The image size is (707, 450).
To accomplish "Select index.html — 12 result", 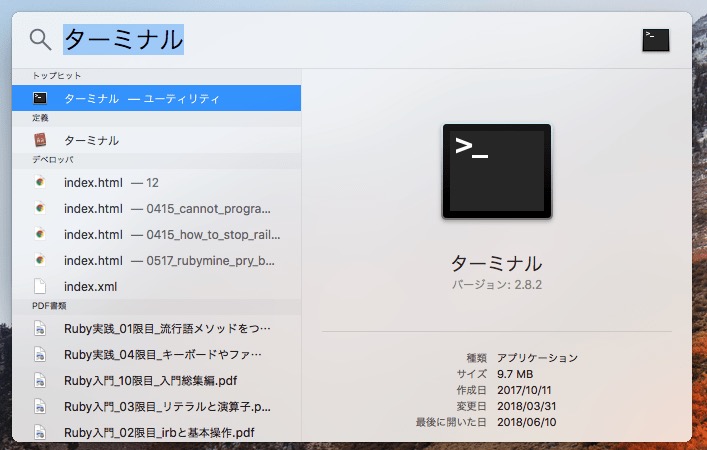I will (156, 183).
